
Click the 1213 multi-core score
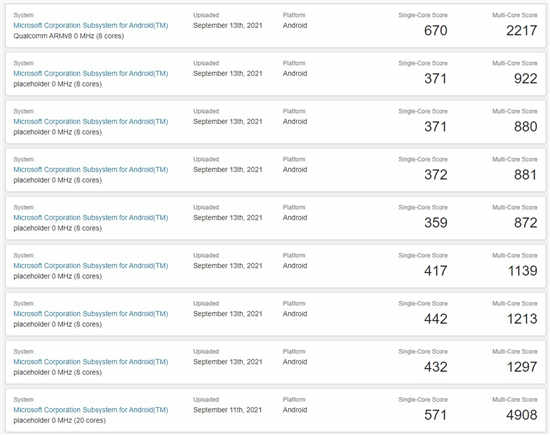click(x=522, y=319)
